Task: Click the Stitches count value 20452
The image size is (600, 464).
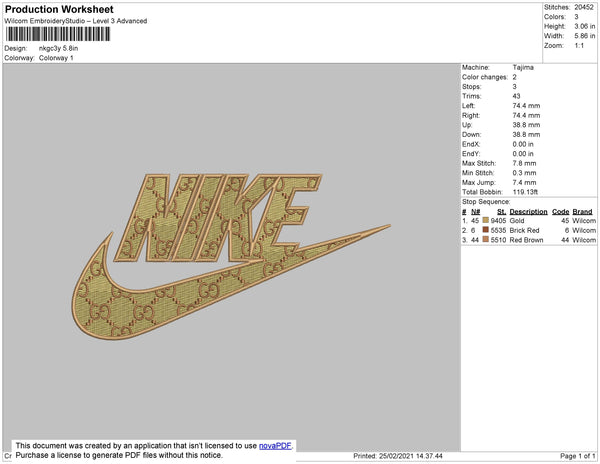Action: point(584,7)
